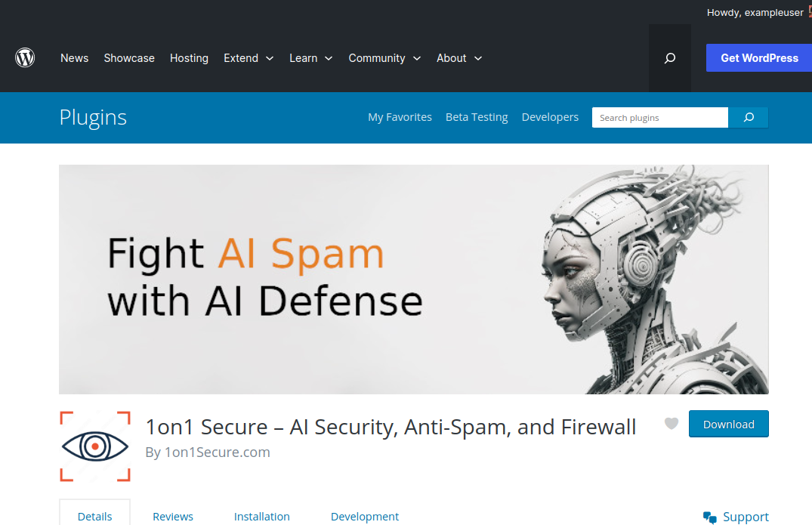This screenshot has height=525, width=812.
Task: Click the WordPress logo icon
Action: (x=25, y=57)
